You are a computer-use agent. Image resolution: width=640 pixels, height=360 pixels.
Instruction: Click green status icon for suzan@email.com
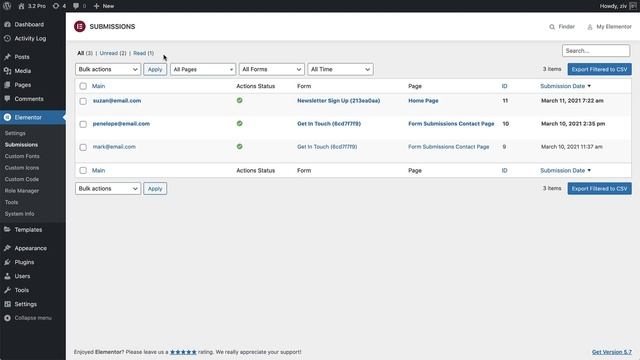click(240, 100)
